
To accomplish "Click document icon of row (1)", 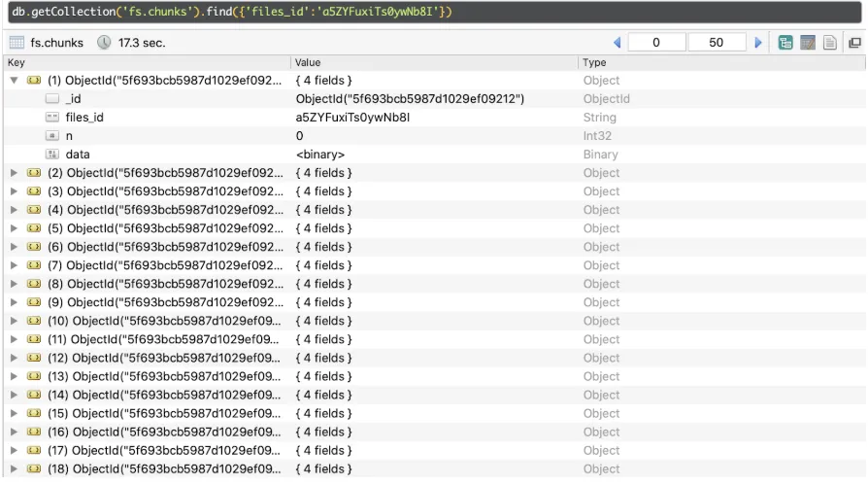I will pyautogui.click(x=34, y=81).
